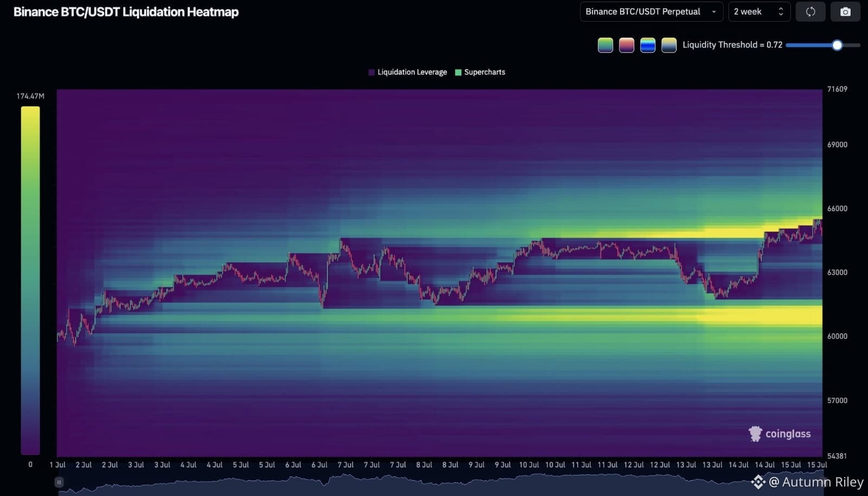Image resolution: width=868 pixels, height=496 pixels.
Task: Click the 174.47M scale maximum value
Action: pyautogui.click(x=30, y=96)
